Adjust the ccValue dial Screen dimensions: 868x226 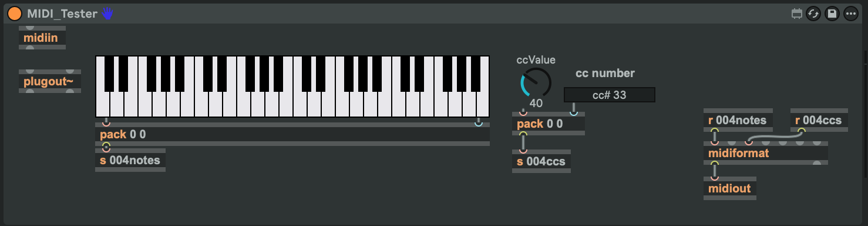pos(536,83)
